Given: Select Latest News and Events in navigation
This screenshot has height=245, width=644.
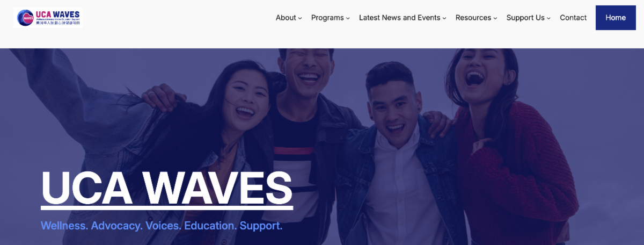Looking at the screenshot, I should [x=400, y=18].
